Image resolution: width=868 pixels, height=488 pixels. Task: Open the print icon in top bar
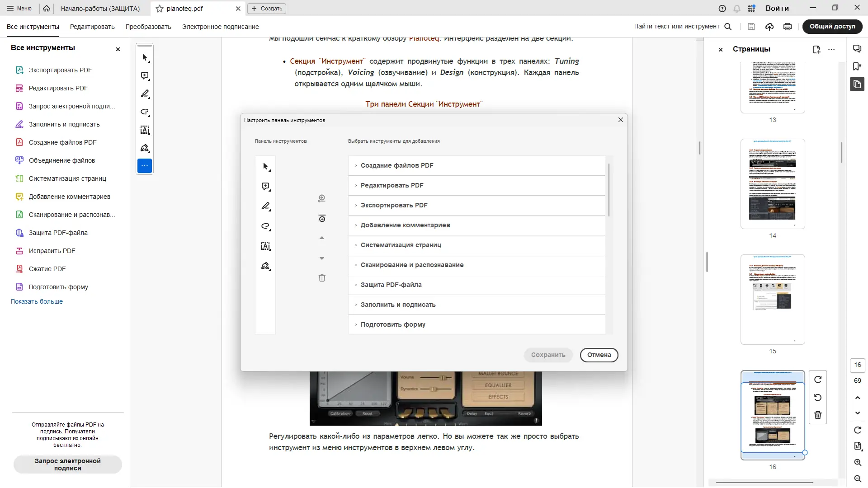pyautogui.click(x=788, y=27)
